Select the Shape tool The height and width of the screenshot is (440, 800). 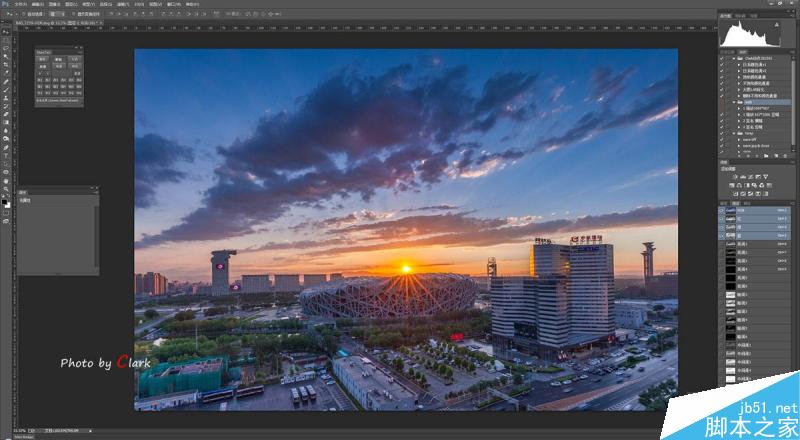pyautogui.click(x=6, y=172)
